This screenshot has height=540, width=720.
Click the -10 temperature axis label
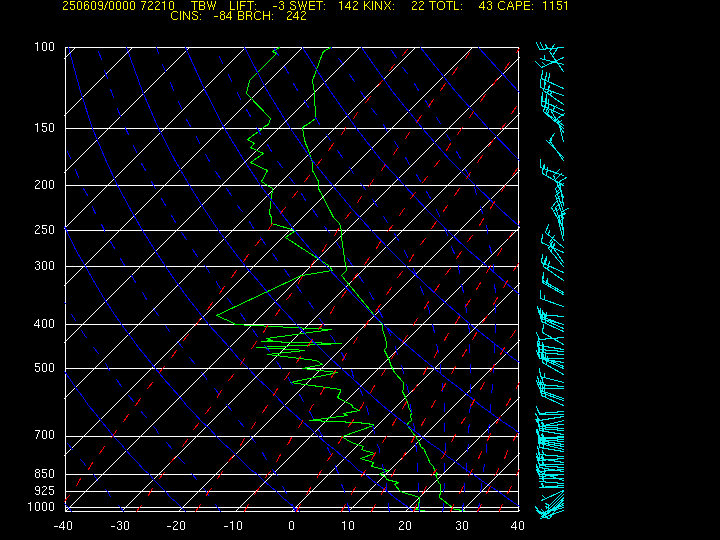tap(233, 526)
